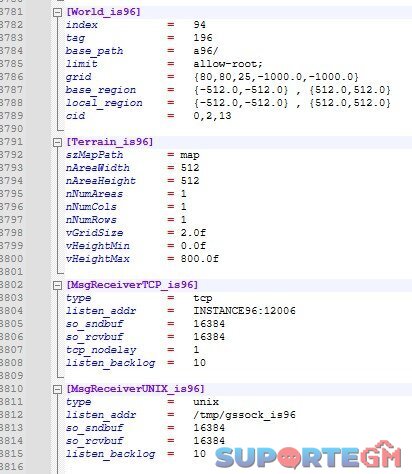Place cursor on the [World_is96] header text
The image size is (412, 474).
pos(103,12)
